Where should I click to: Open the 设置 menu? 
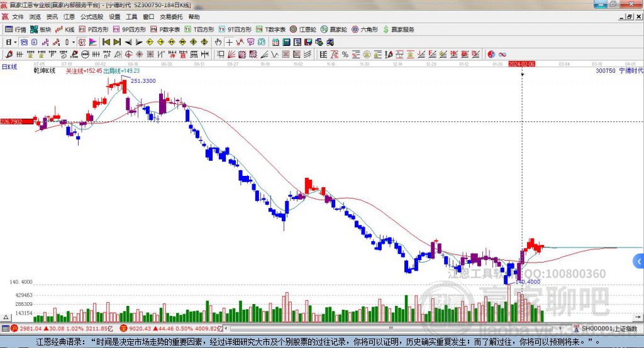click(114, 17)
